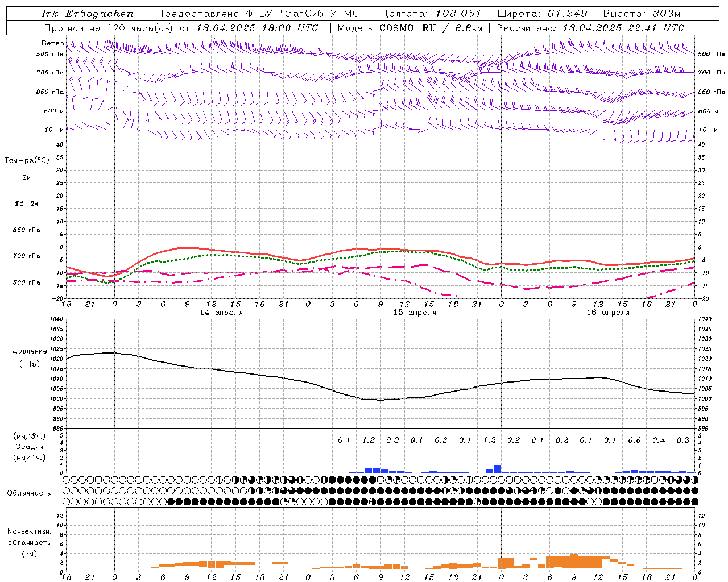Click the longitude value 108.051
Viewport: 728px width, 582px height.
click(458, 14)
